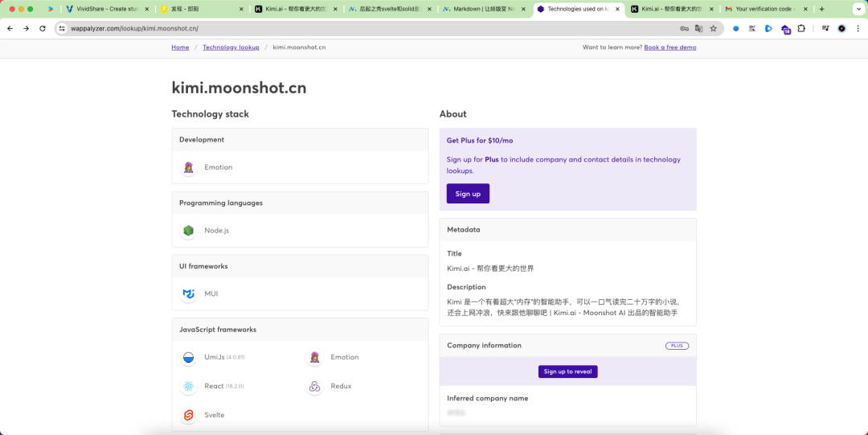
Task: Switch to the Your verification code Gmail tab
Action: pos(767,9)
